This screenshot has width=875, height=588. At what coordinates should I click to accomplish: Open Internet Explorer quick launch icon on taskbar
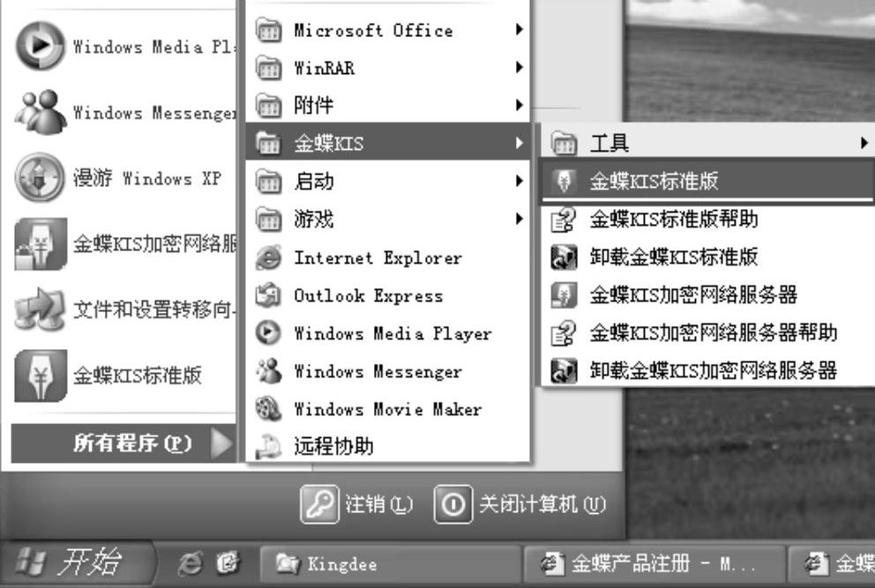click(190, 564)
